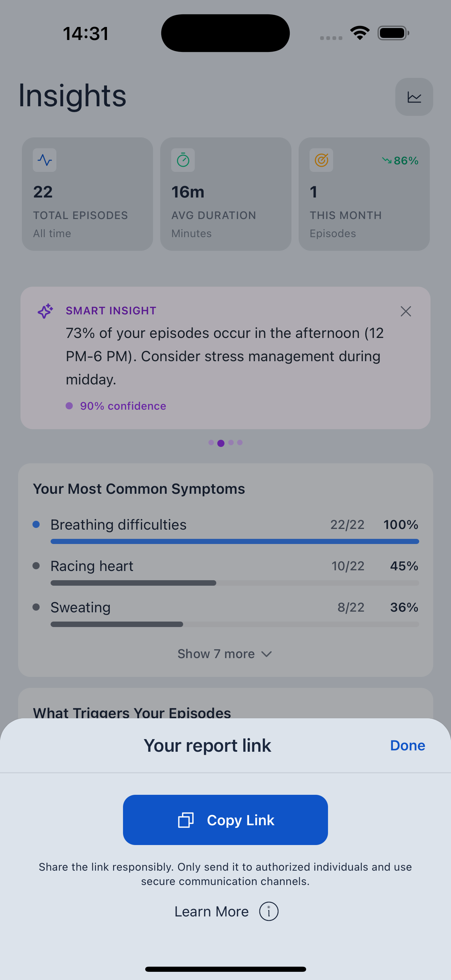Click the Breathing difficulties progress bar
The image size is (451, 980).
point(235,541)
